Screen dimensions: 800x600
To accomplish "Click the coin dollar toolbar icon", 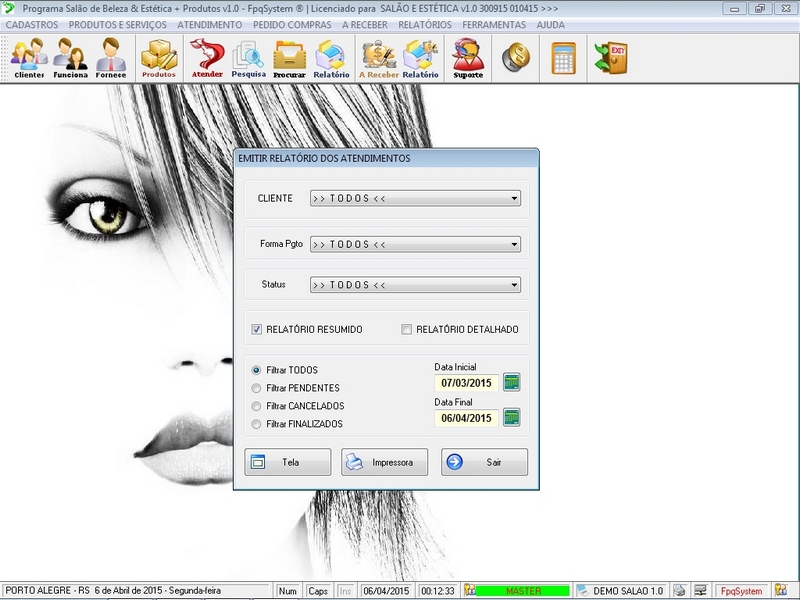I will 516,57.
